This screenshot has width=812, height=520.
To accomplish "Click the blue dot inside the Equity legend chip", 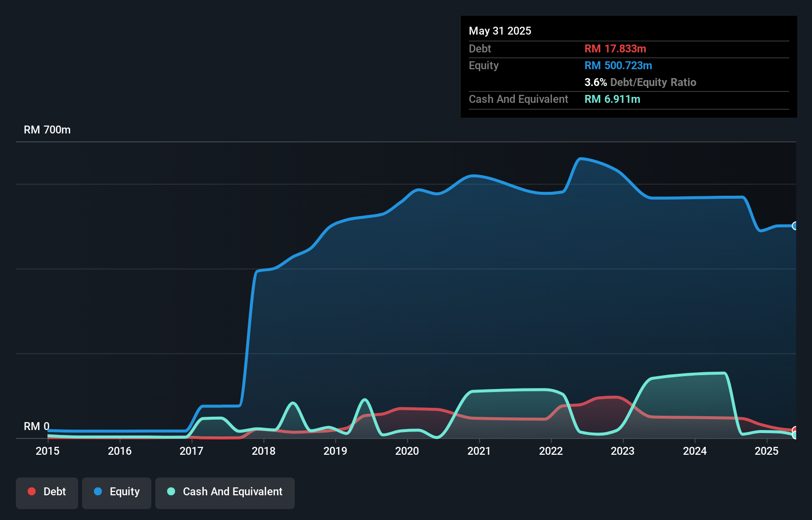I will click(99, 492).
